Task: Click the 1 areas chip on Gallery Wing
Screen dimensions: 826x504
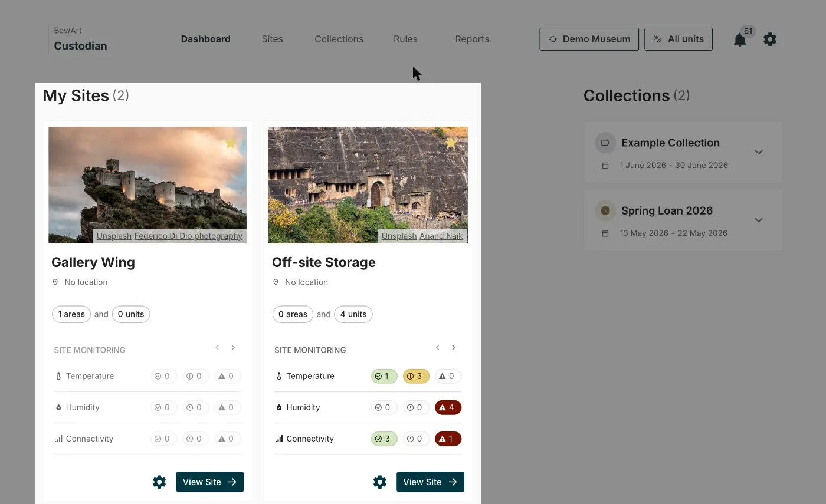Action: tap(71, 314)
